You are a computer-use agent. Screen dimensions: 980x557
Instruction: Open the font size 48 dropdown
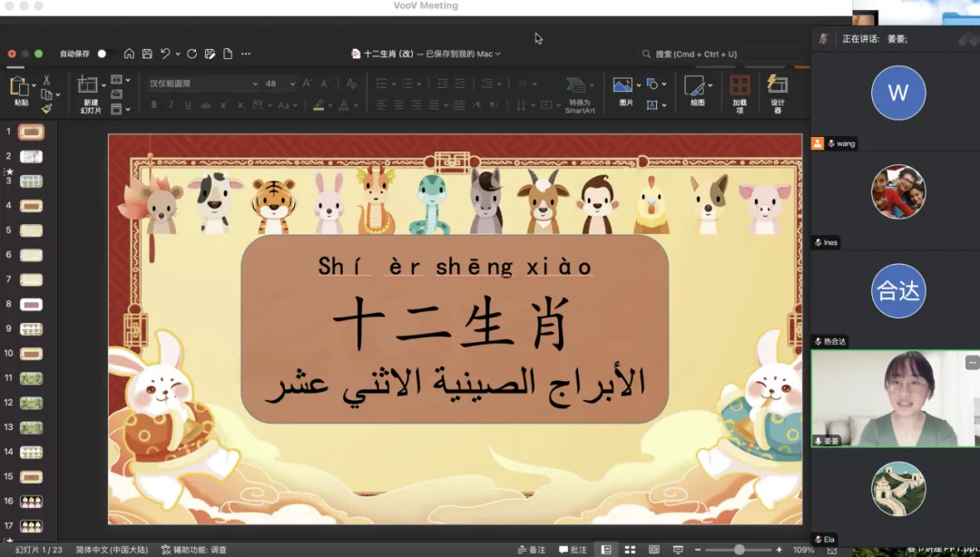[x=292, y=83]
